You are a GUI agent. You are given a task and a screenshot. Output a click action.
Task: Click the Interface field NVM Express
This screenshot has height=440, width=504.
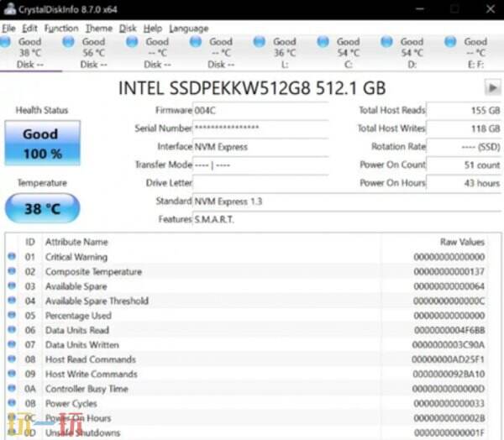point(260,147)
